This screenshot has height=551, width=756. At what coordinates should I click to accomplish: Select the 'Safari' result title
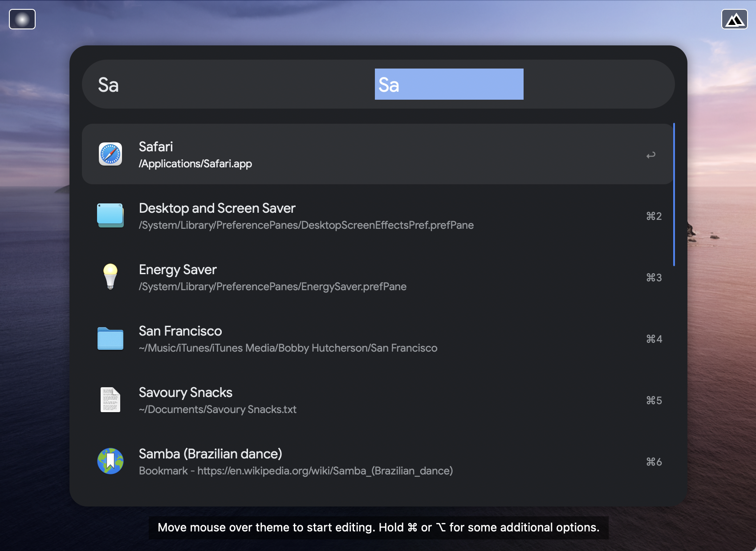click(156, 146)
